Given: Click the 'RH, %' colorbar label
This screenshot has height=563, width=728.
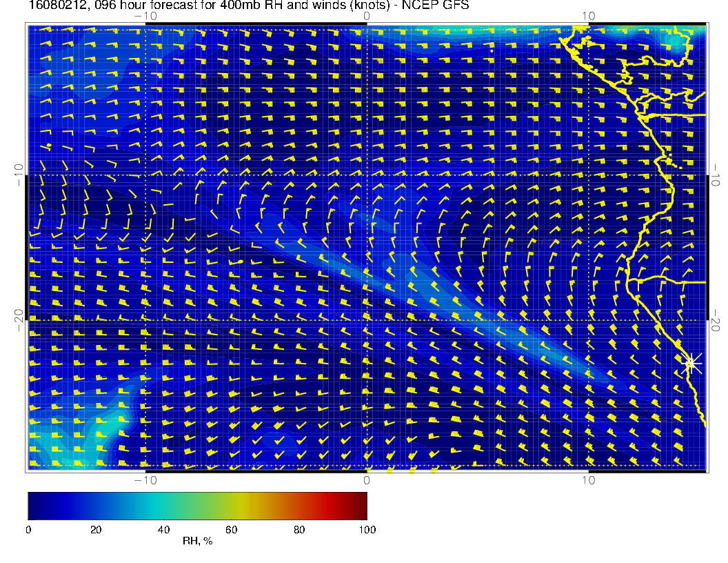Looking at the screenshot, I should point(197,541).
